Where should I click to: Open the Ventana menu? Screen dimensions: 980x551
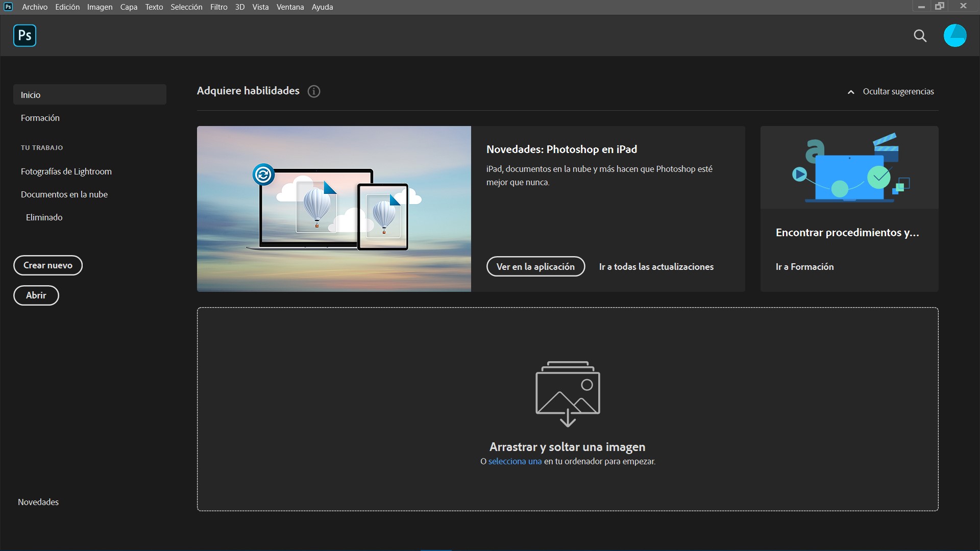click(x=290, y=7)
